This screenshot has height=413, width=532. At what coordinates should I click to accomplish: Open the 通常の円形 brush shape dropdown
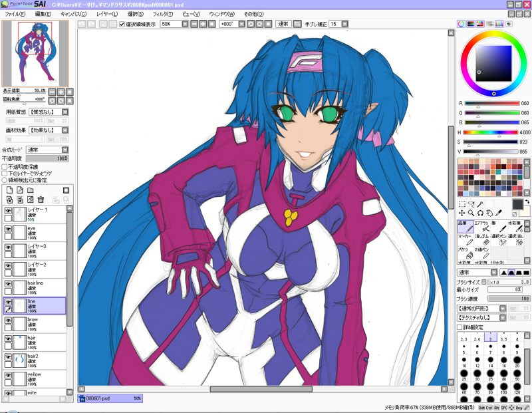[x=503, y=309]
